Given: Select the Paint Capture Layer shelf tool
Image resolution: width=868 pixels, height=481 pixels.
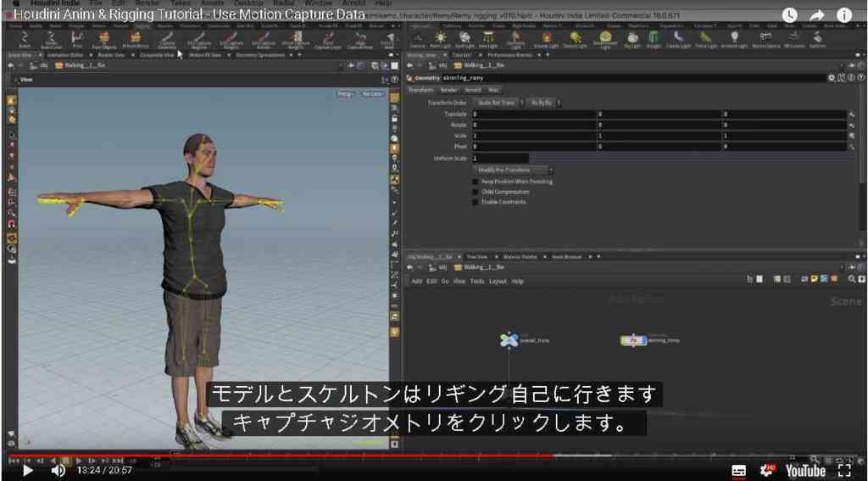Looking at the screenshot, I should pos(328,40).
